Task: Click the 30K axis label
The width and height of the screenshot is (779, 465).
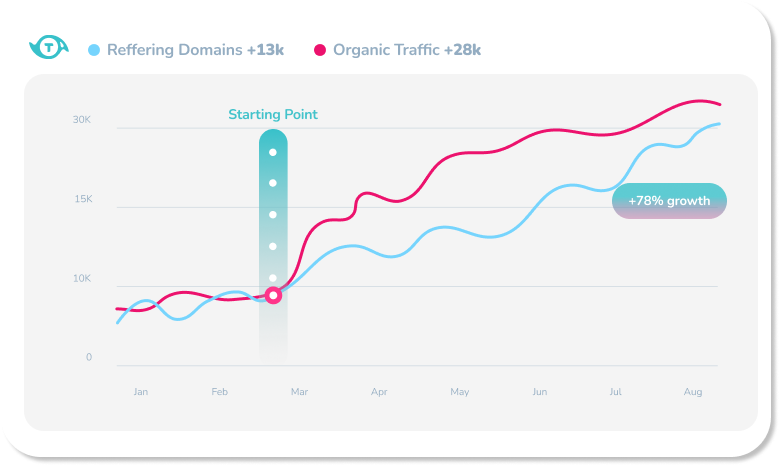Action: coord(82,120)
